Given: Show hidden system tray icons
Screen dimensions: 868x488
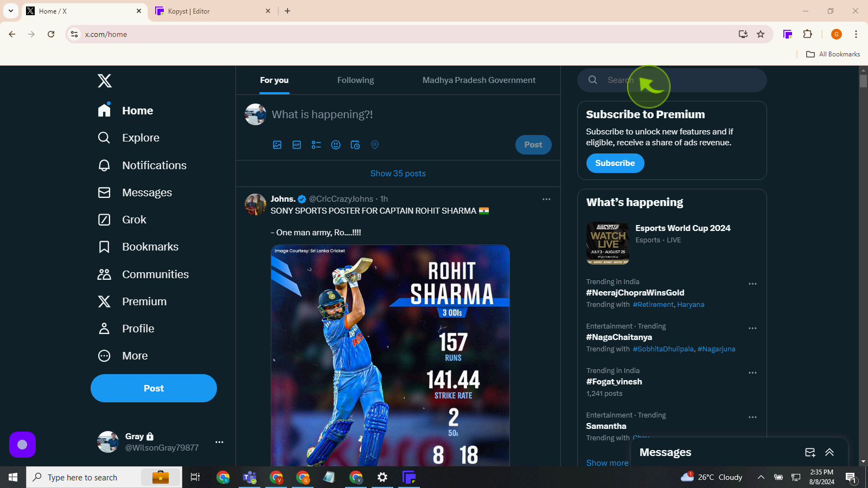Looking at the screenshot, I should pos(761,477).
